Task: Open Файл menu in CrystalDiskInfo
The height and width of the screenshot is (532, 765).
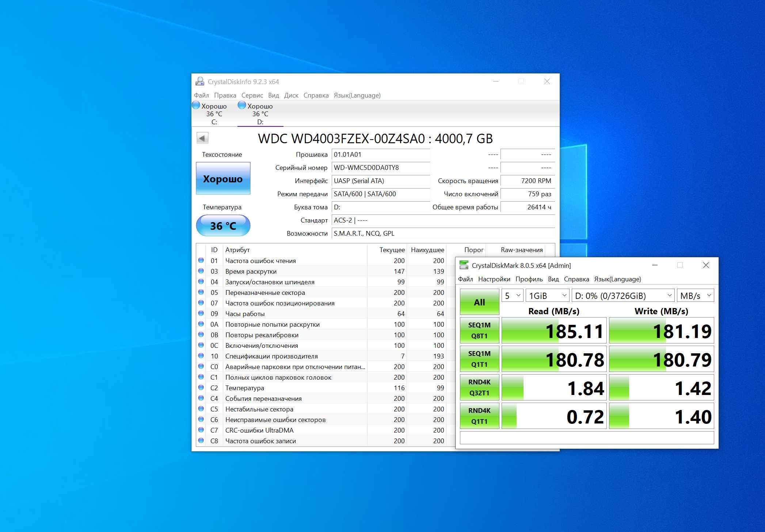Action: click(201, 95)
